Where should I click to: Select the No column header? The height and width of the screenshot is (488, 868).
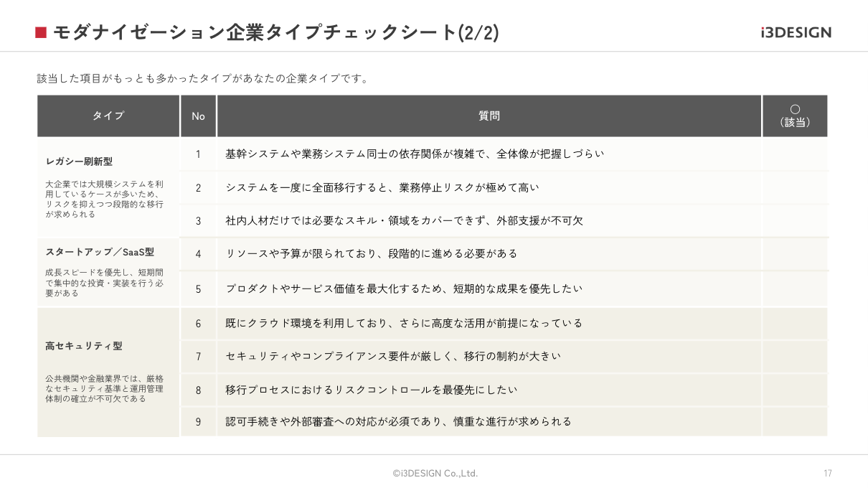point(198,116)
